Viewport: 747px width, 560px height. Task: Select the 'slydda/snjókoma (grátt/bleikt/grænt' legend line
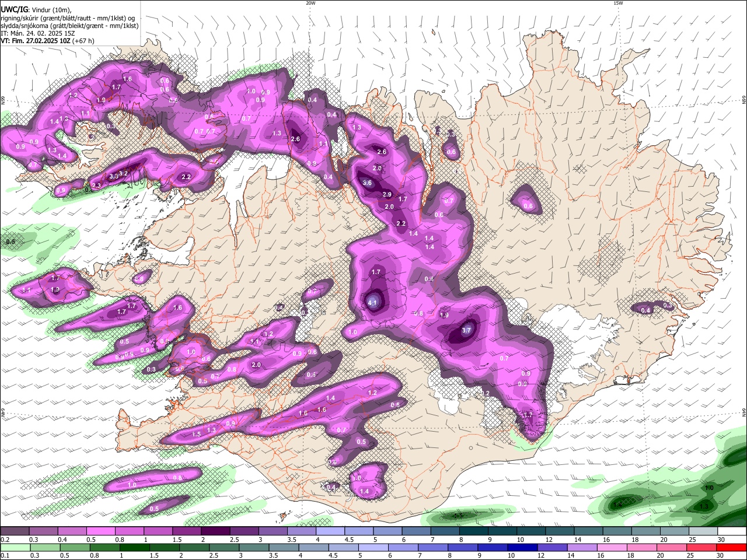[69, 26]
